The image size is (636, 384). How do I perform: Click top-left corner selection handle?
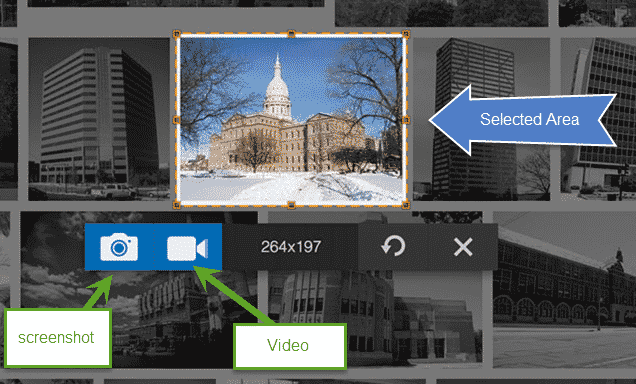pyautogui.click(x=177, y=34)
